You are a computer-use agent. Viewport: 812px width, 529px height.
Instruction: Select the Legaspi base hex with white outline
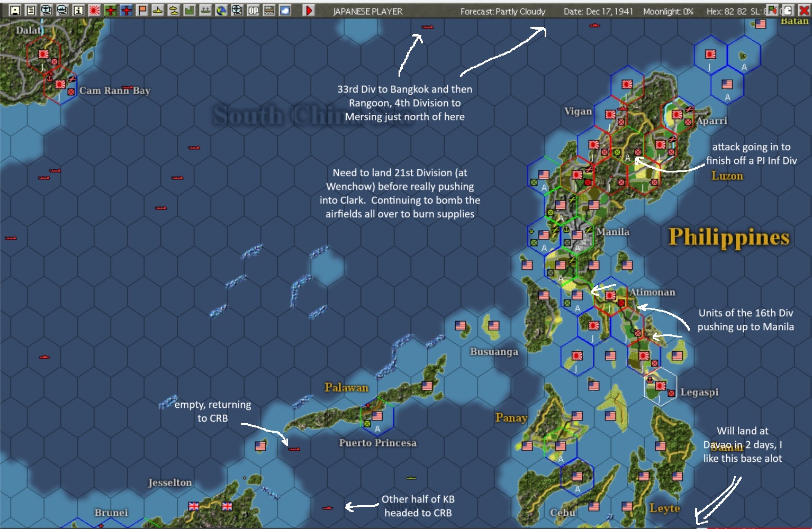(661, 386)
